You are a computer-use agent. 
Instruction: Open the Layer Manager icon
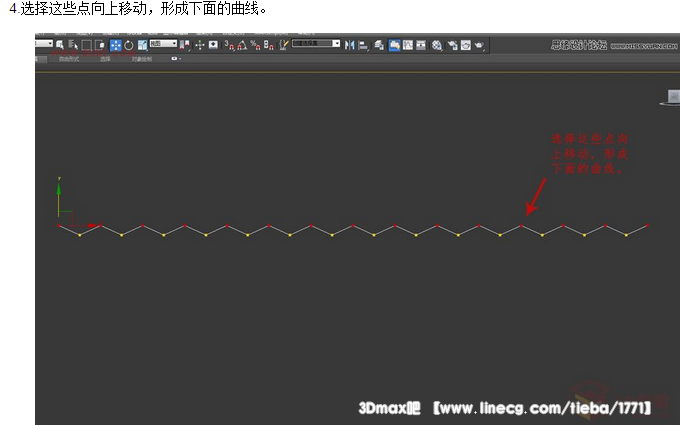[379, 45]
